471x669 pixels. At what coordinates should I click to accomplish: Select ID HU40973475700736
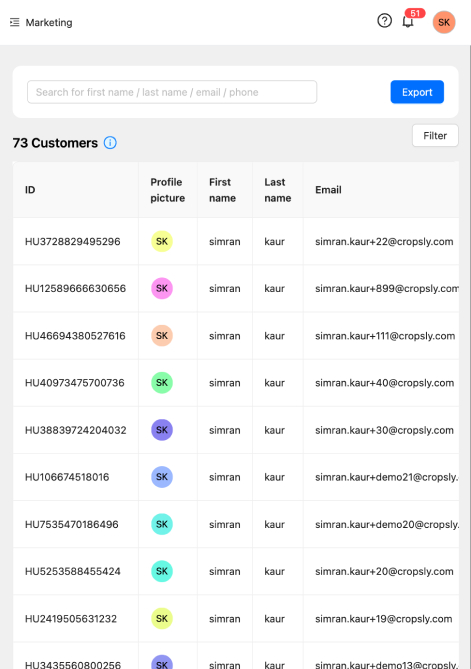(75, 383)
